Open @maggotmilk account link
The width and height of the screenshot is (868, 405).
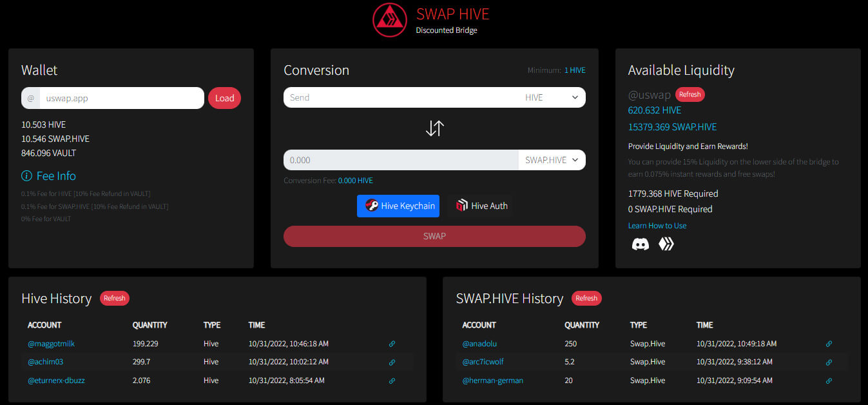(x=52, y=344)
